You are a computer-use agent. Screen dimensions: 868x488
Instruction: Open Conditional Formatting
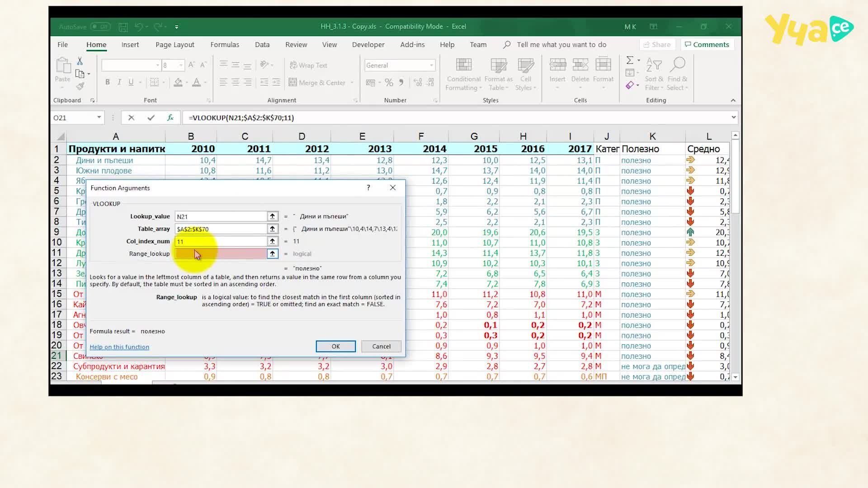463,75
